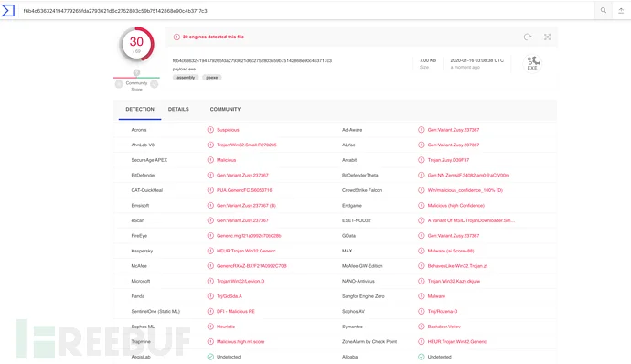The width and height of the screenshot is (631, 364).
Task: Click alert icon in the AhnLab-V3 row
Action: click(210, 145)
